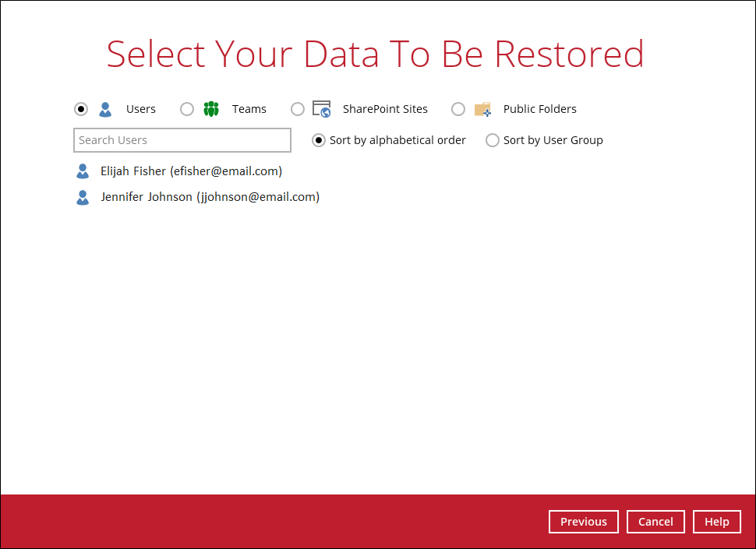Select the SharePoint Sites radio button
Screen dimensions: 756x549
pyautogui.click(x=298, y=109)
